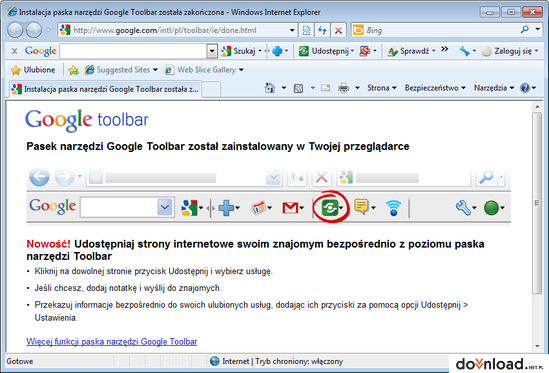
Task: Open a new blank tab
Action: point(211,89)
